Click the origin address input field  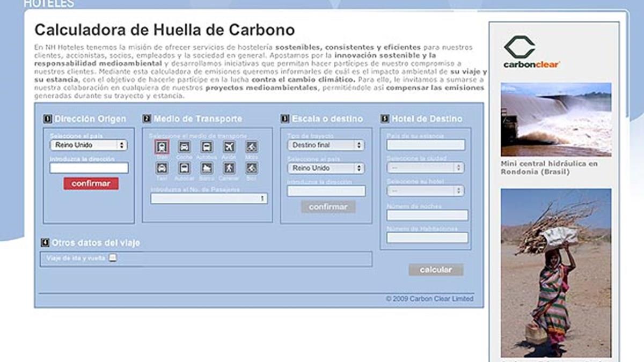(89, 168)
